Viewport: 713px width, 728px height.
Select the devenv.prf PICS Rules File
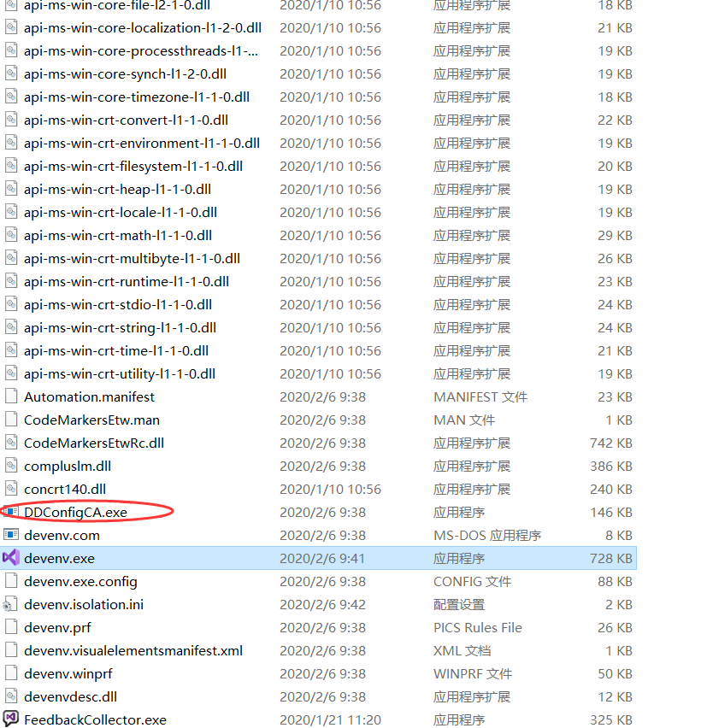[x=57, y=627]
